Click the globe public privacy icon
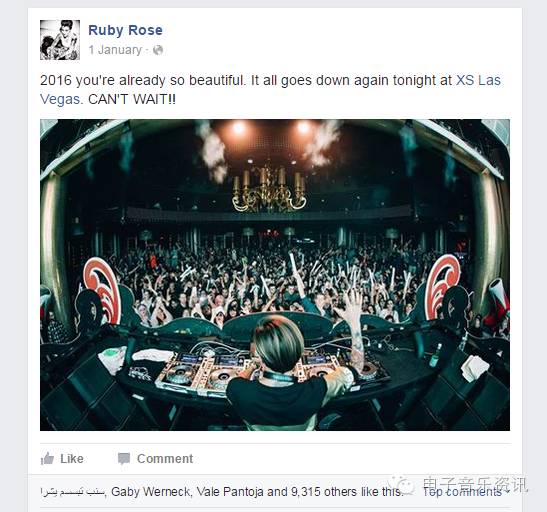This screenshot has height=512, width=547. 158,50
